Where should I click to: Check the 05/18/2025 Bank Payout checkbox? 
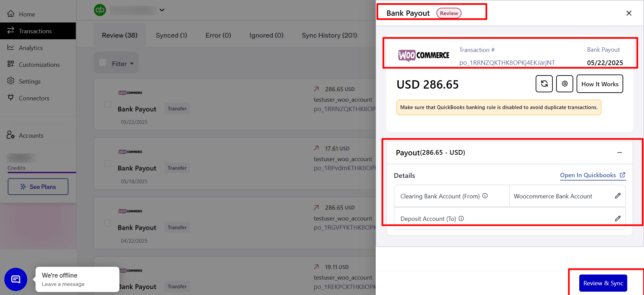click(x=108, y=164)
